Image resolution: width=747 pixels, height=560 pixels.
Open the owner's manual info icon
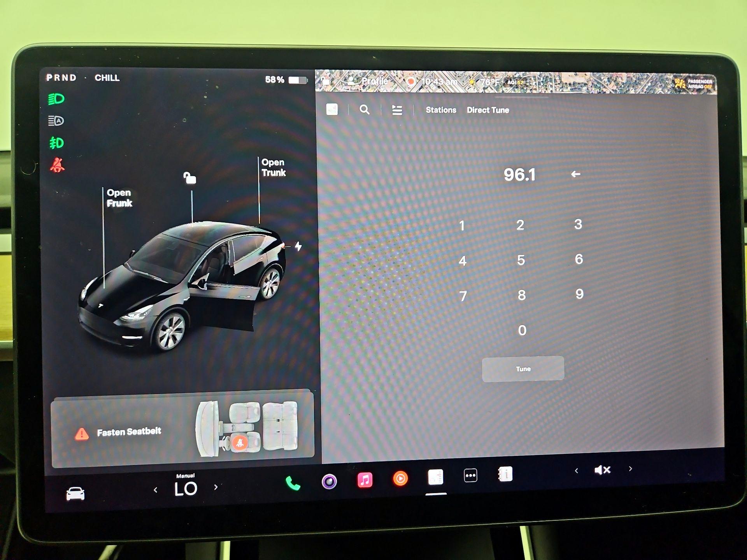(x=505, y=475)
